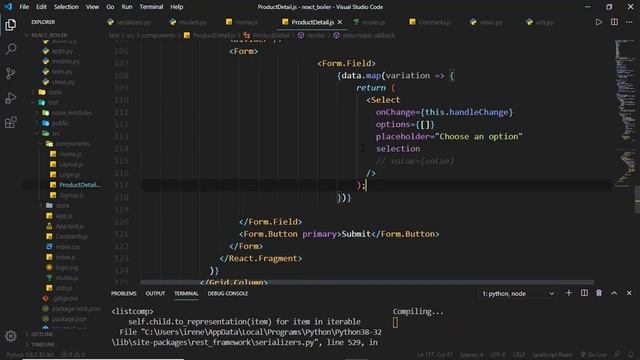640x360 pixels.
Task: Click the VS Code logo icon
Action: click(8, 7)
